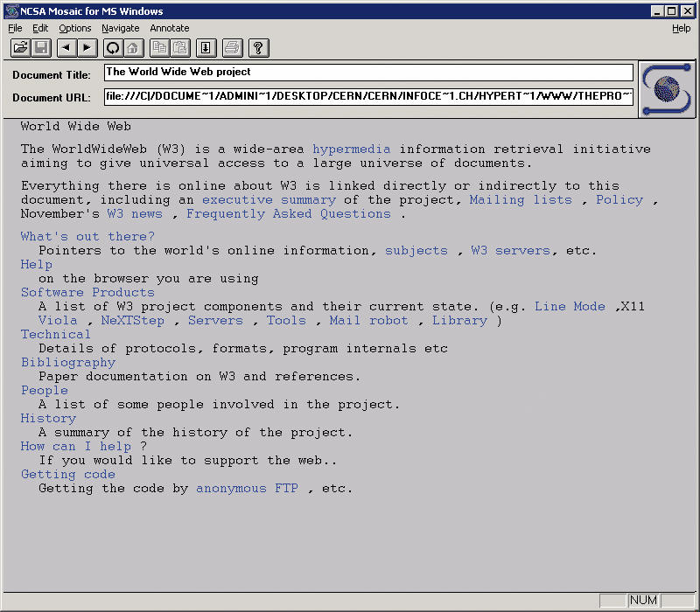This screenshot has height=612, width=700.
Task: Click the Copy toolbar icon
Action: point(160,48)
